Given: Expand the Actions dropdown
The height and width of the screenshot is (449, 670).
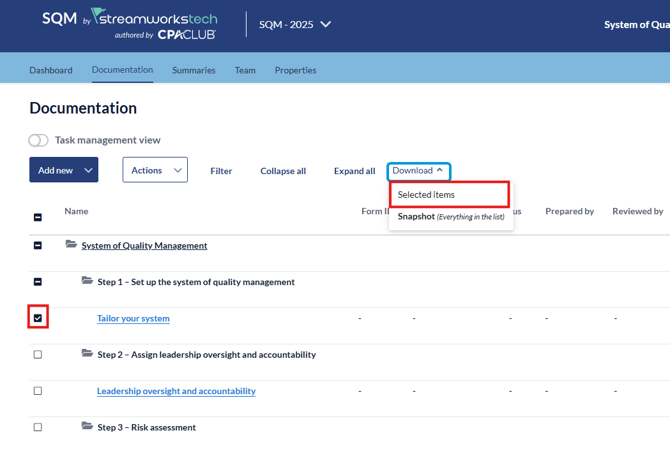Looking at the screenshot, I should [155, 171].
